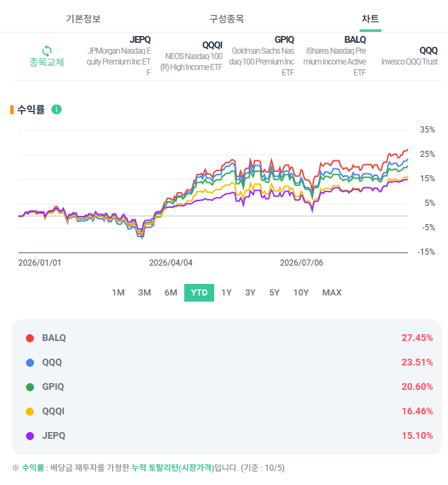This screenshot has width=448, height=485.
Task: Click the JPMorgan Nasdaq Equity Premium description
Action: click(118, 62)
